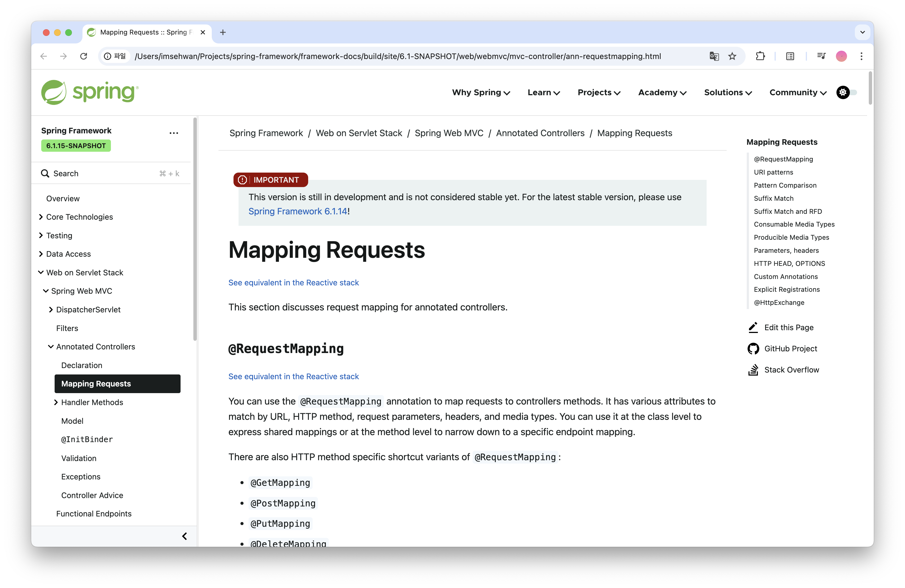905x588 pixels.
Task: Expand the Solutions menu
Action: click(728, 92)
